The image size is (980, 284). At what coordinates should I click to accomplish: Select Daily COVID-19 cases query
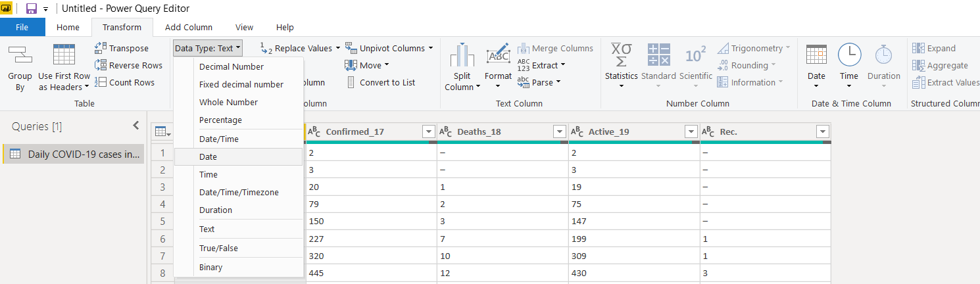tap(74, 154)
